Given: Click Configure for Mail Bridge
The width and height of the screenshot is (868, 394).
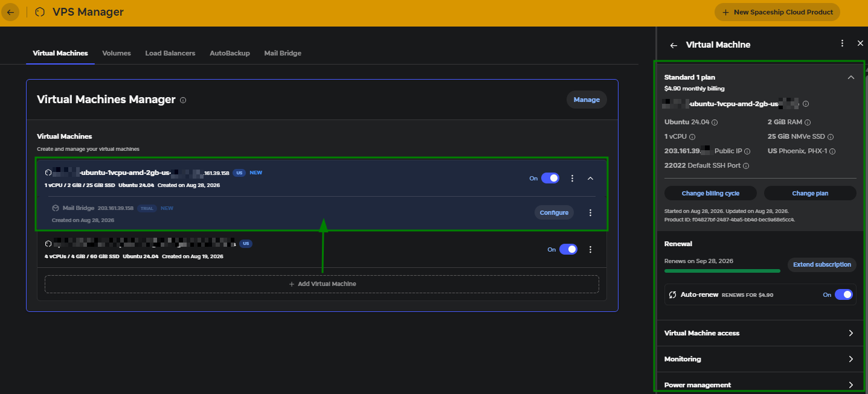Looking at the screenshot, I should point(554,212).
